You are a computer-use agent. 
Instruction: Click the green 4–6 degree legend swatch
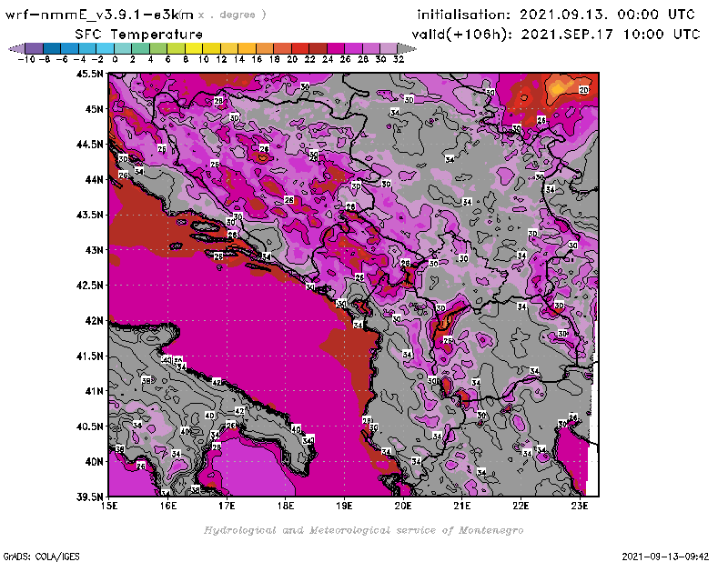point(159,47)
